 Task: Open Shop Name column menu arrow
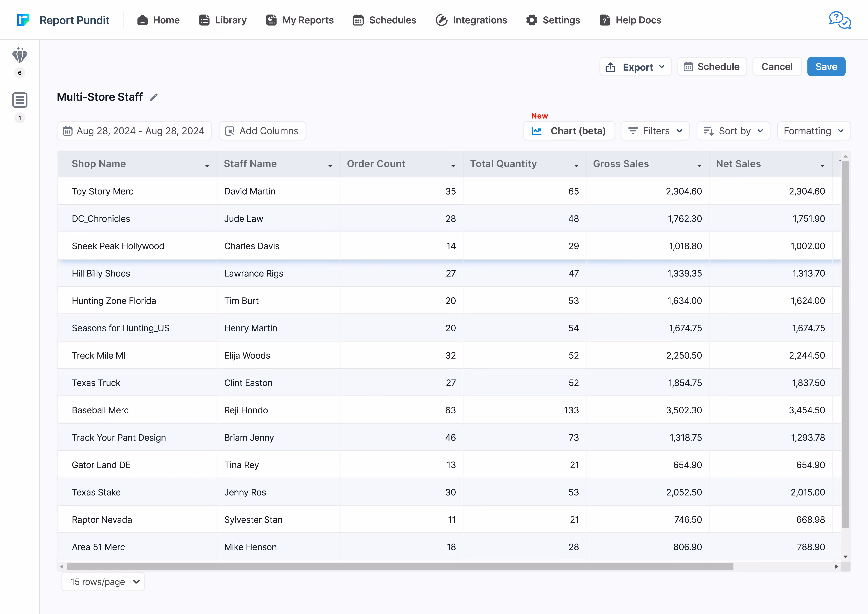[207, 166]
